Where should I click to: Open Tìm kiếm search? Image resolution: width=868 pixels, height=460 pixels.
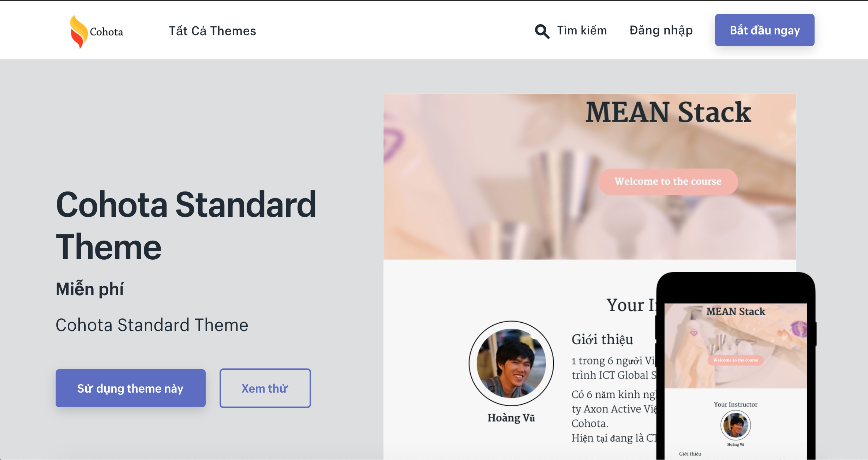(582, 30)
